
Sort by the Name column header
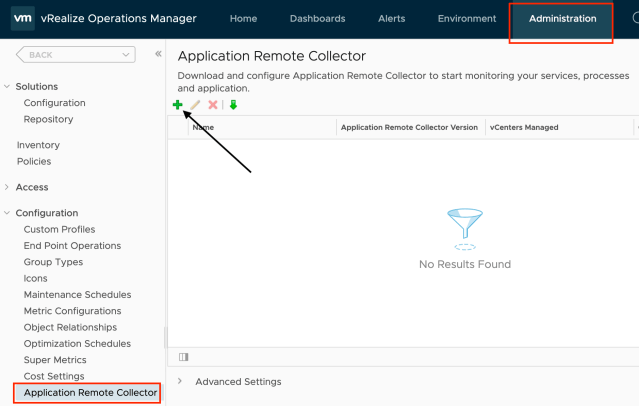click(x=203, y=128)
